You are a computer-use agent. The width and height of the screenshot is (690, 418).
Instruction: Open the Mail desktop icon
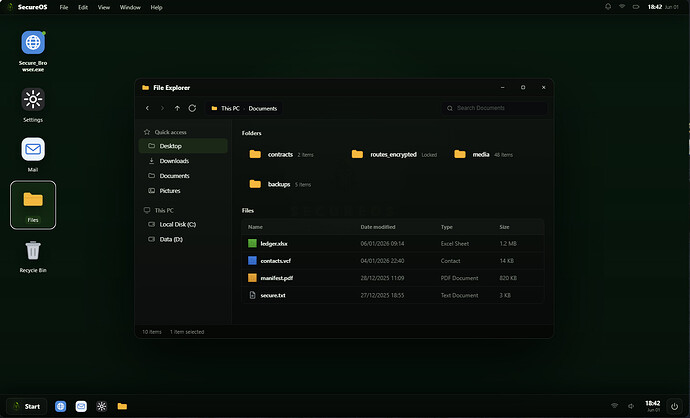33,155
